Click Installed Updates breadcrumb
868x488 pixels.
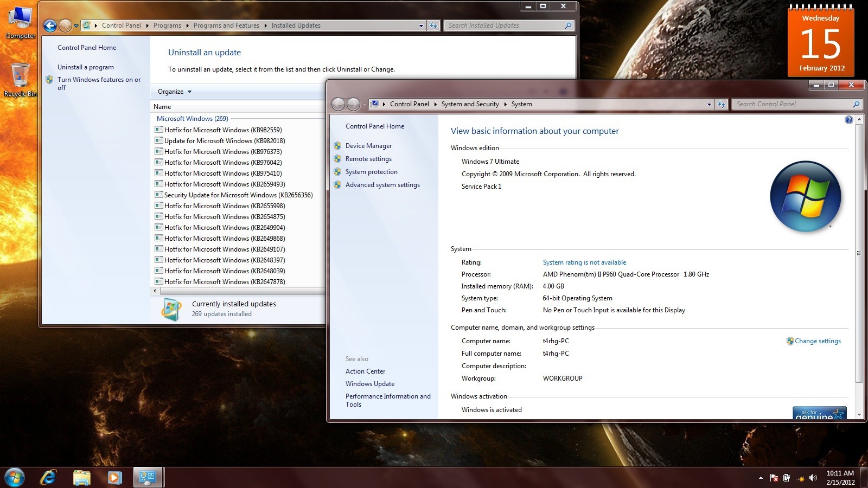pos(296,25)
